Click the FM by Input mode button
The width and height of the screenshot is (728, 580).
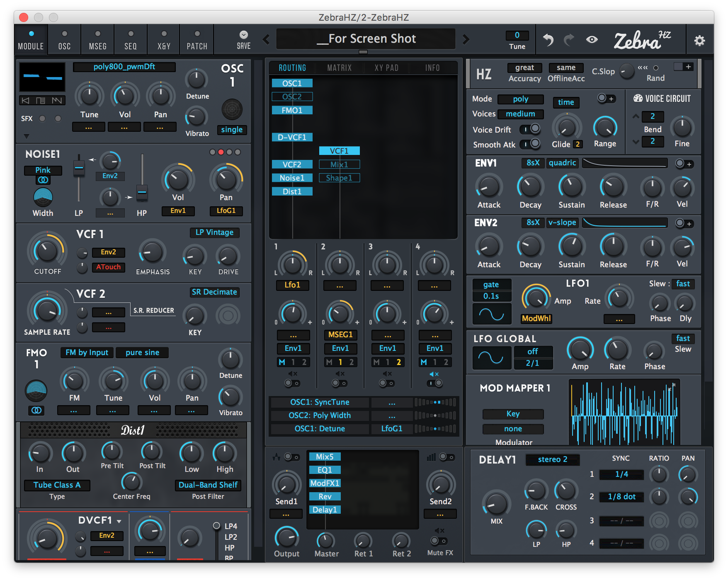[87, 353]
